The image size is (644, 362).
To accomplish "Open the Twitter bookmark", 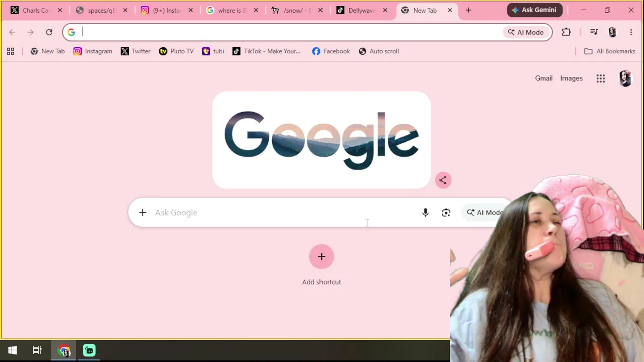I will (x=135, y=51).
